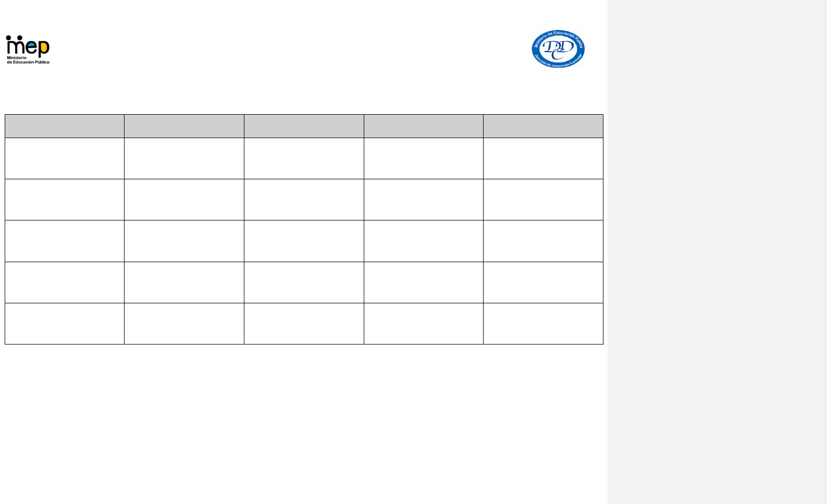827x504 pixels.
Task: Place cursor in first white row, first column cell
Action: pyautogui.click(x=65, y=158)
